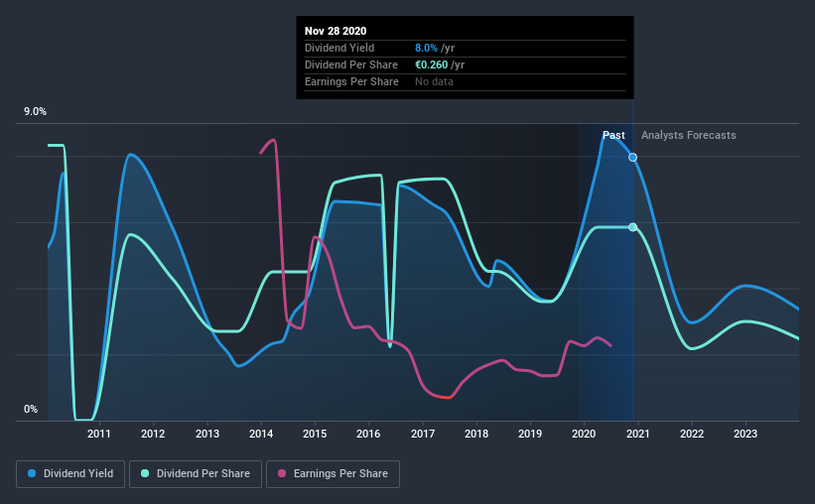The height and width of the screenshot is (504, 815).
Task: Click the Nov 28 2020 tooltip date
Action: [x=336, y=31]
